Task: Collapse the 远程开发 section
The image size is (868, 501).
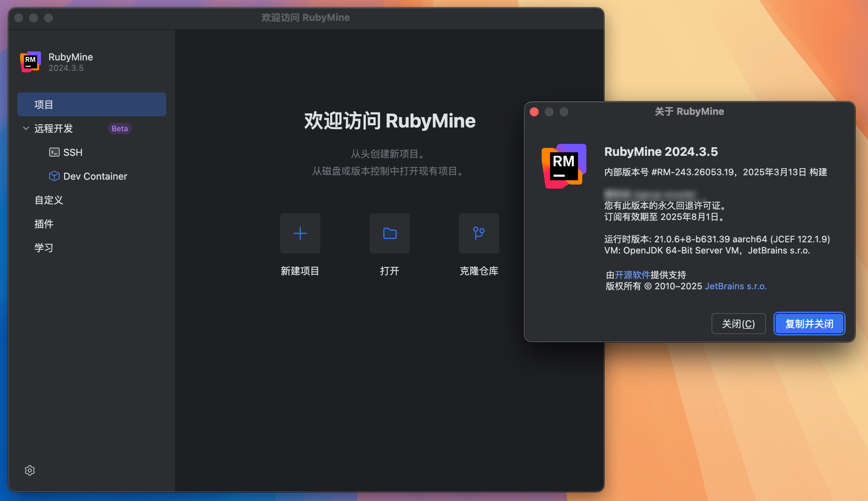Action: tap(26, 128)
